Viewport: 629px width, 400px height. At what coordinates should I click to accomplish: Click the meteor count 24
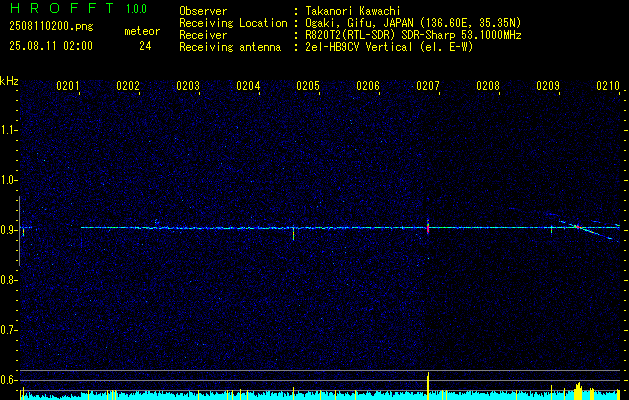pyautogui.click(x=145, y=46)
